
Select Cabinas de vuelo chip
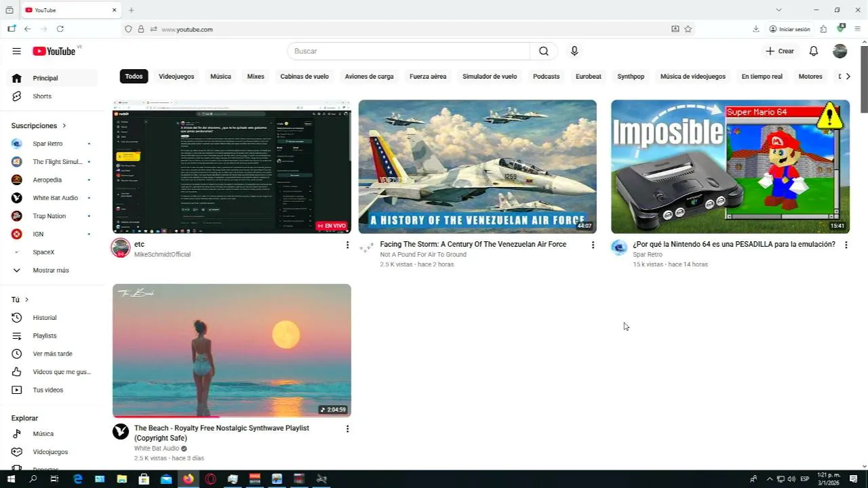[304, 77]
